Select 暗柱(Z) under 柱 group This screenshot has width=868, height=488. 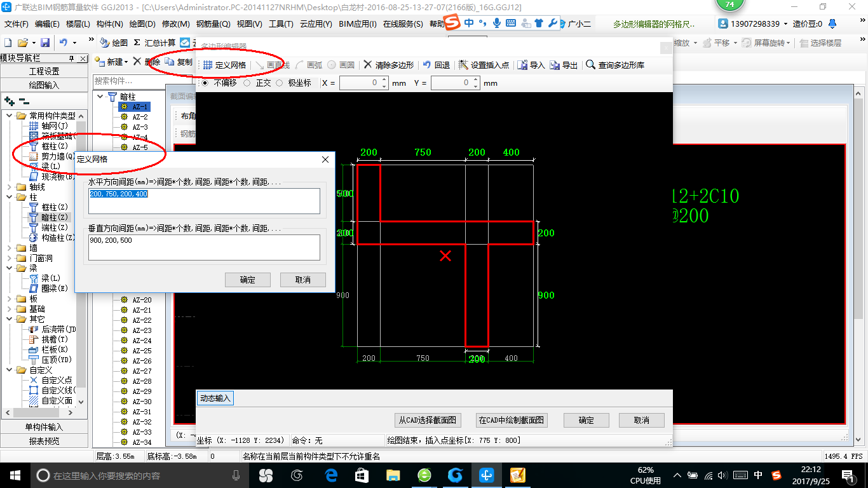tap(49, 217)
